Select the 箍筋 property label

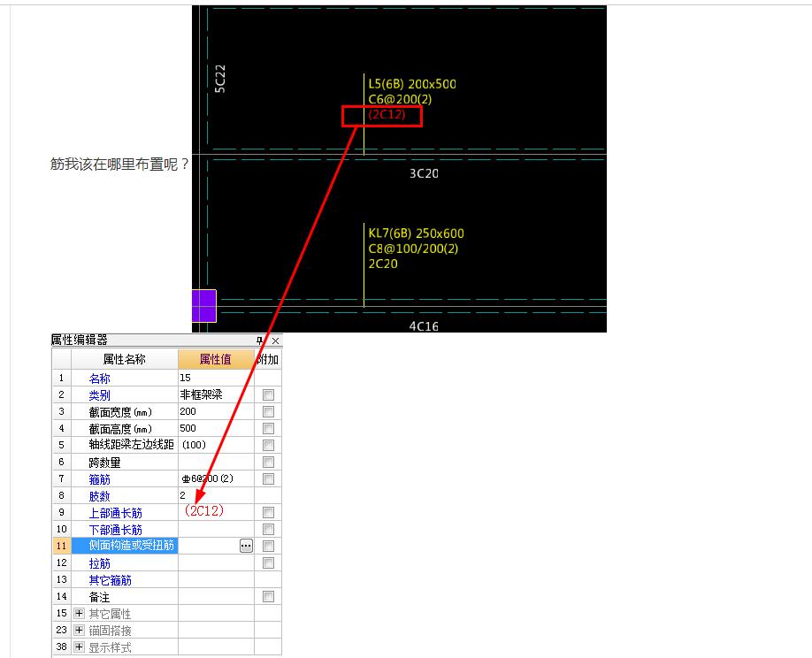99,479
